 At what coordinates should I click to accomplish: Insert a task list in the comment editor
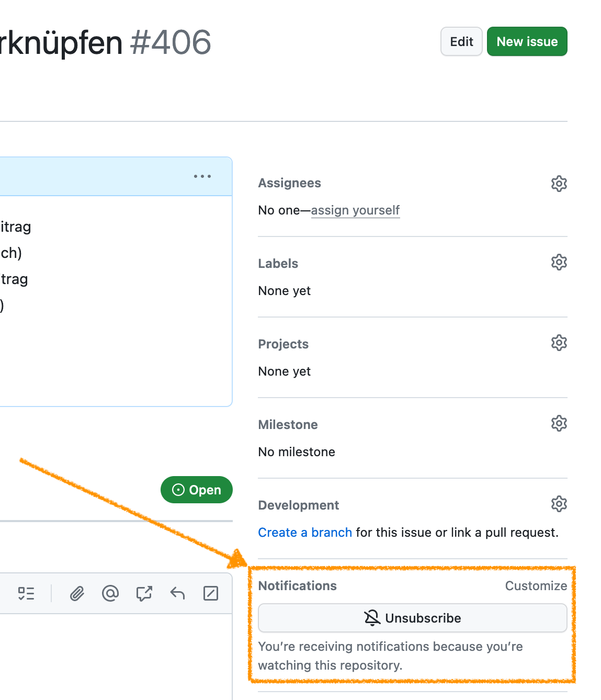tap(26, 593)
